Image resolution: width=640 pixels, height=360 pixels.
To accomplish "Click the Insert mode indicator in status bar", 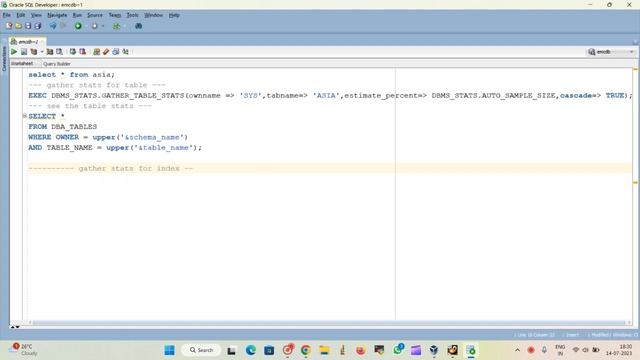I will pyautogui.click(x=572, y=335).
